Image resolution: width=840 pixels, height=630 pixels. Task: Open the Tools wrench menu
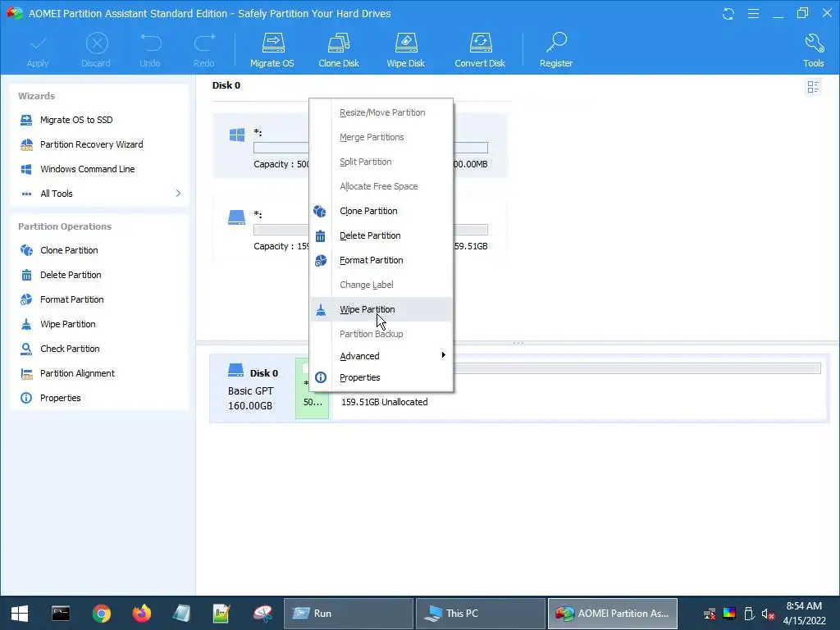point(813,50)
